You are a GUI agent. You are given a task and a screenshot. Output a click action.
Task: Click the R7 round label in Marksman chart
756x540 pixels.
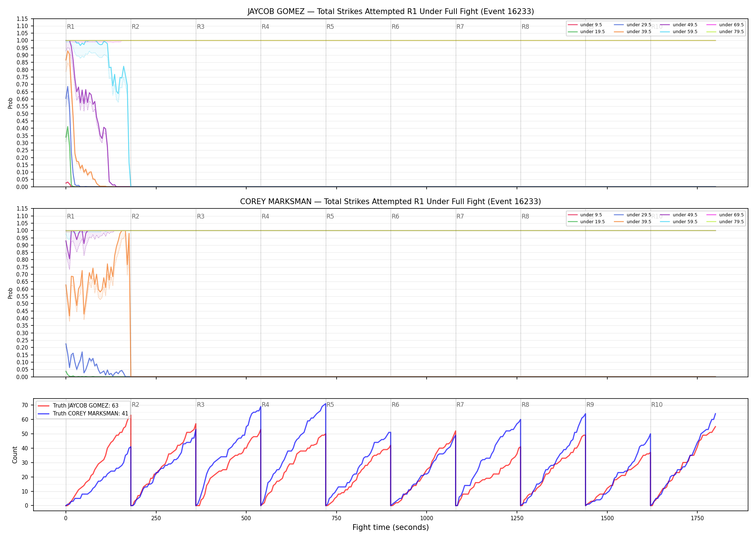click(460, 217)
